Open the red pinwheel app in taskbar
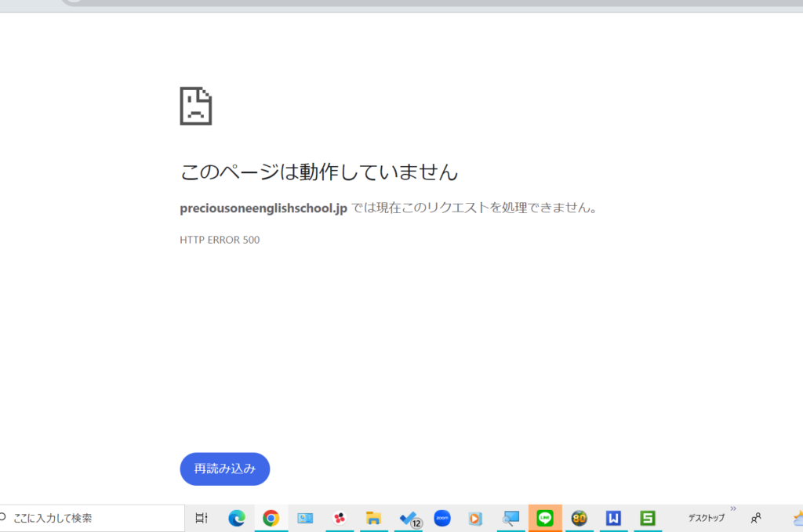Viewport: 803px width, 532px height. 340,518
